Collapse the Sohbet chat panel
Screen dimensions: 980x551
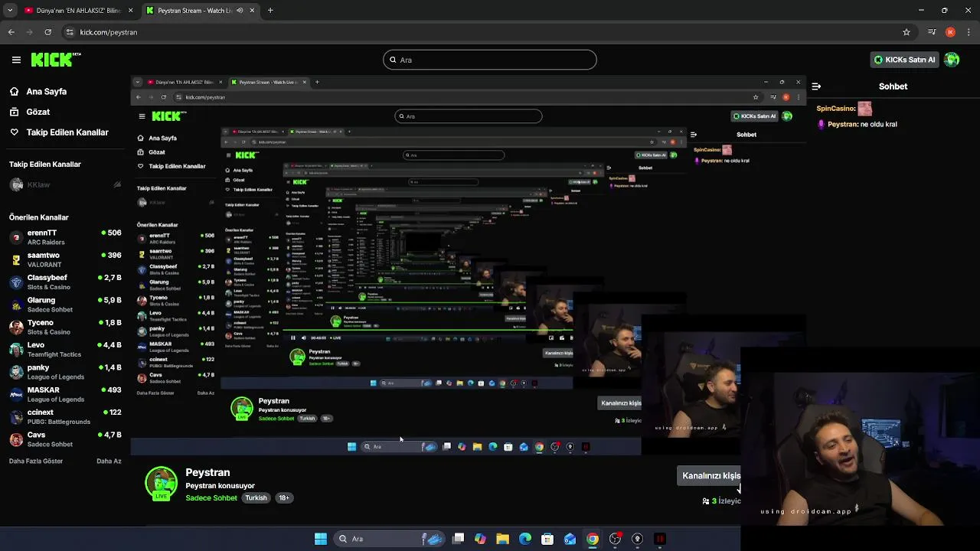pos(816,86)
